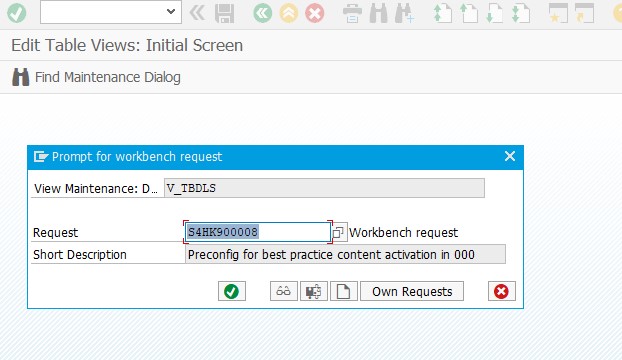Click the Display Request glasses button
The width and height of the screenshot is (622, 360).
click(284, 291)
